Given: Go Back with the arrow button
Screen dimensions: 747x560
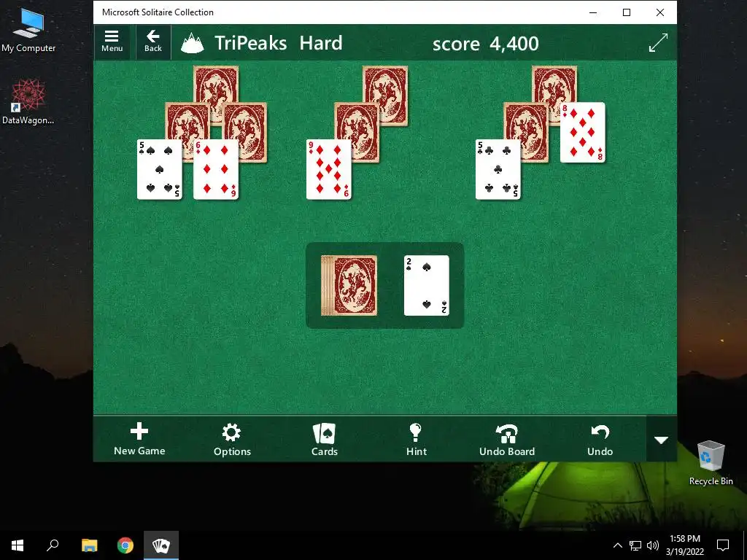Looking at the screenshot, I should pyautogui.click(x=153, y=42).
